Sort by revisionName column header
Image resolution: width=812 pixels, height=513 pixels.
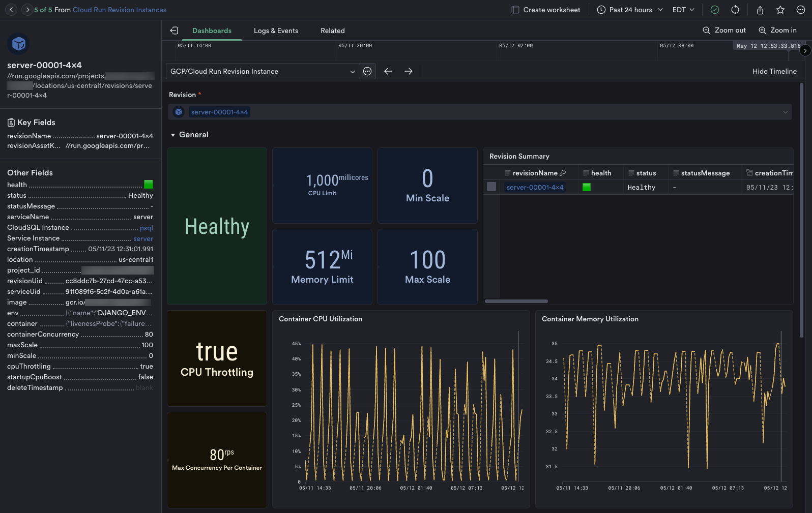[x=535, y=173]
